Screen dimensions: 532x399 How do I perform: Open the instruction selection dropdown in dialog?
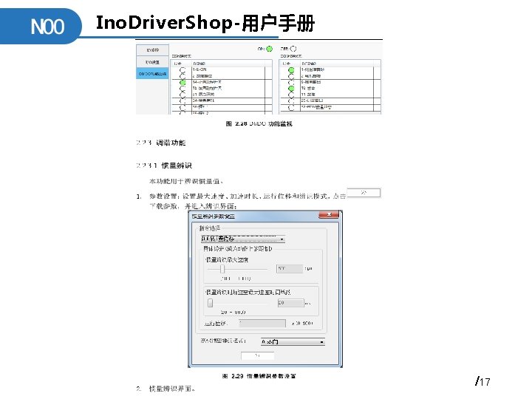(x=243, y=239)
